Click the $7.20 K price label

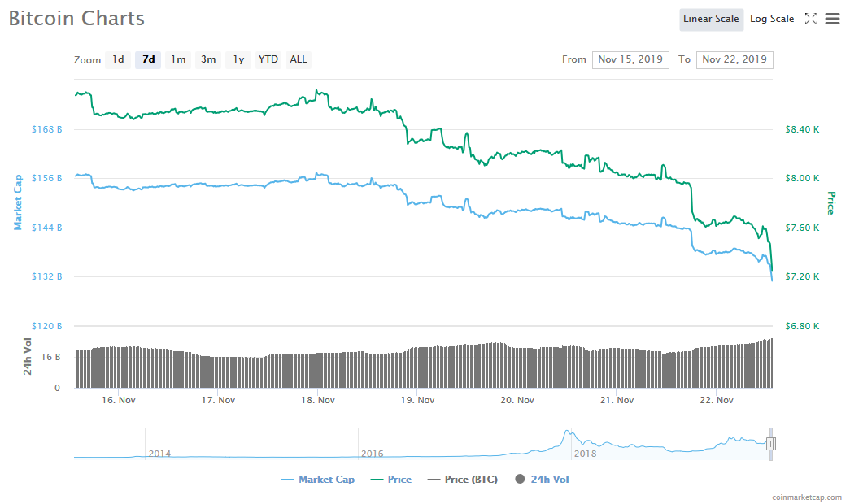802,277
